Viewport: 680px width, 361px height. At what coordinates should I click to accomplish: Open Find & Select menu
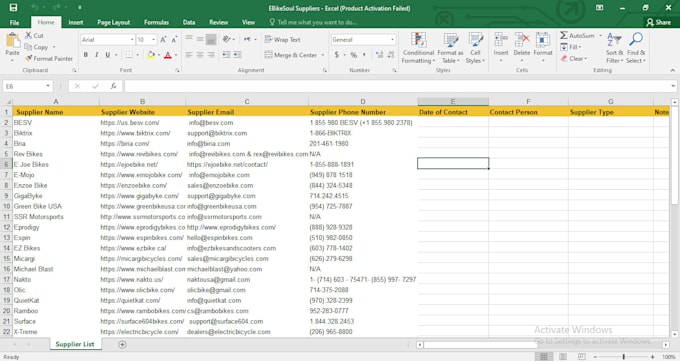point(636,48)
